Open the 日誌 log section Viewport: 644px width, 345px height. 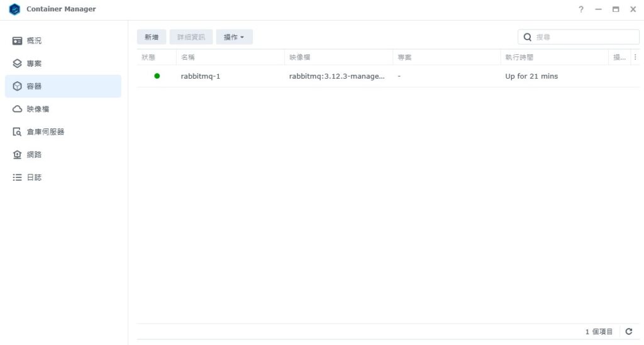point(64,178)
